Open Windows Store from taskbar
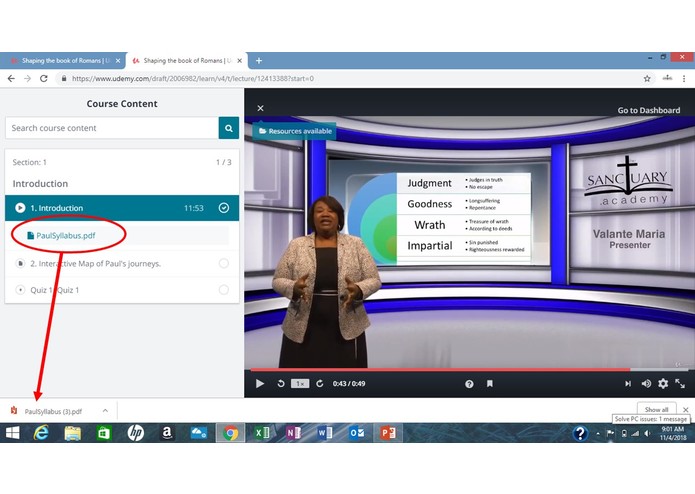This screenshot has height=494, width=695. click(103, 433)
